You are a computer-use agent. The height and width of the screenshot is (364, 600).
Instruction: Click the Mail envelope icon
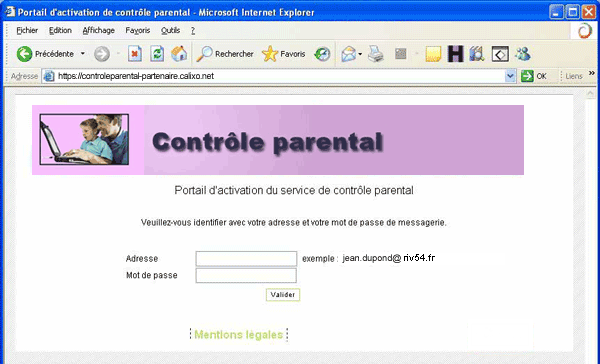(348, 54)
